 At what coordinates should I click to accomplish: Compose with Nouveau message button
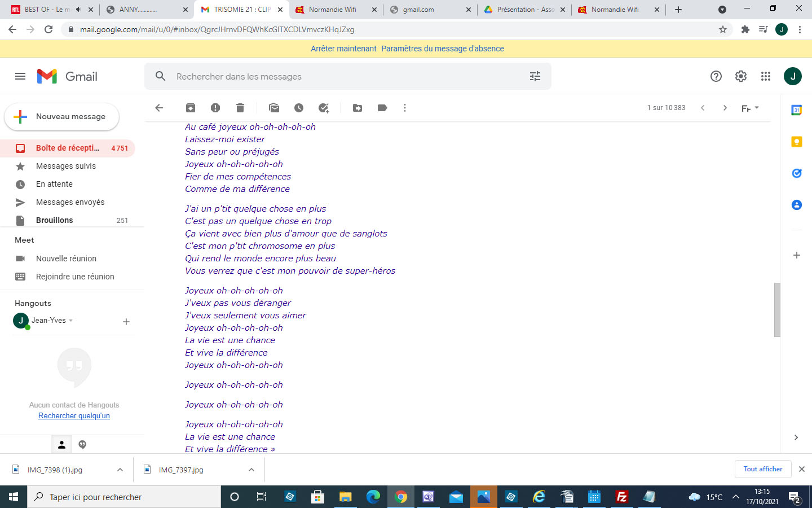(x=62, y=117)
